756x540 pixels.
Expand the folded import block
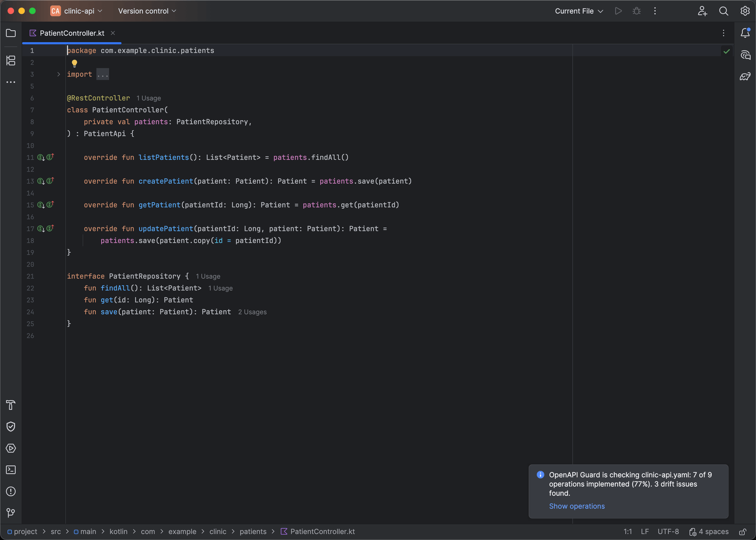(59, 74)
